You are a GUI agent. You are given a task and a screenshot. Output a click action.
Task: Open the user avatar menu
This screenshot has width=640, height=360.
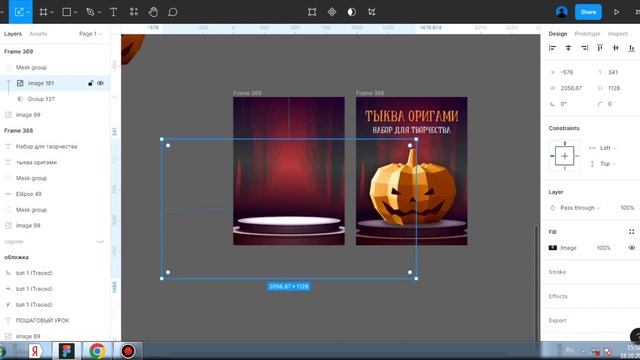(562, 12)
